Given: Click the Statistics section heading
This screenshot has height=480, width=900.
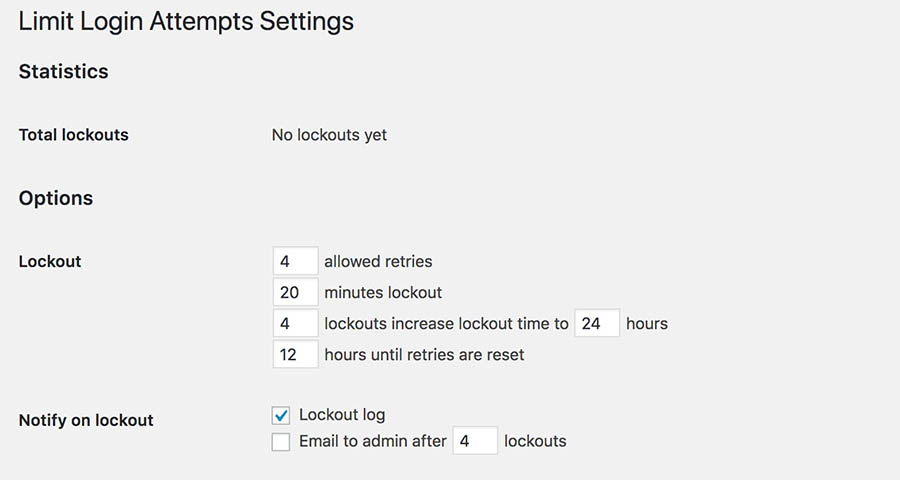Looking at the screenshot, I should tap(63, 72).
